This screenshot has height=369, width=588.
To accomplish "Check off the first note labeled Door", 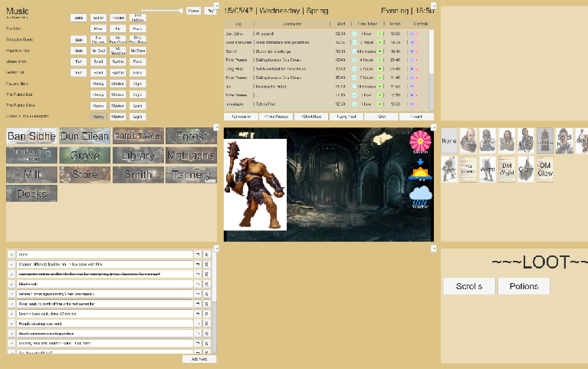I will tap(11, 254).
